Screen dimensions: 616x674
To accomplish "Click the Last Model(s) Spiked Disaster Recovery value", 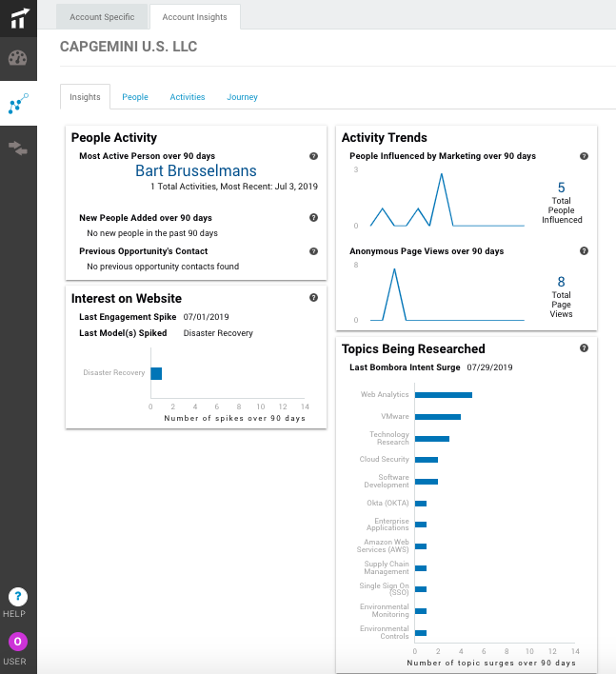I will (x=218, y=333).
